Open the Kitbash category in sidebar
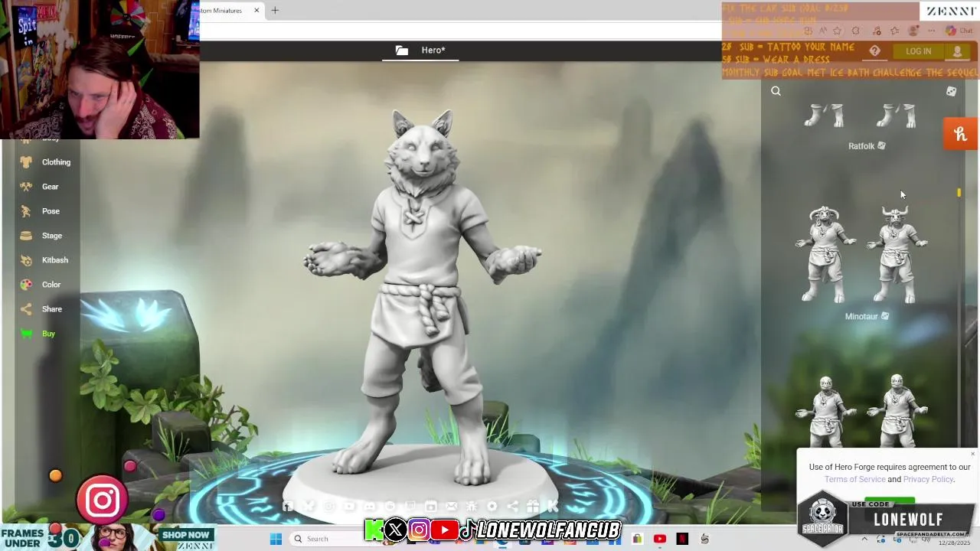Screen dimensions: 980x551 click(44, 260)
